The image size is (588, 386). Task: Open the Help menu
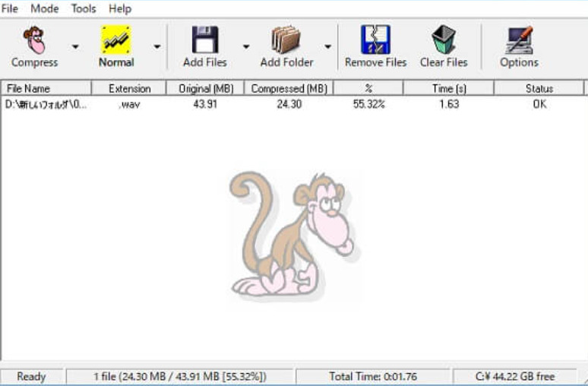(120, 8)
